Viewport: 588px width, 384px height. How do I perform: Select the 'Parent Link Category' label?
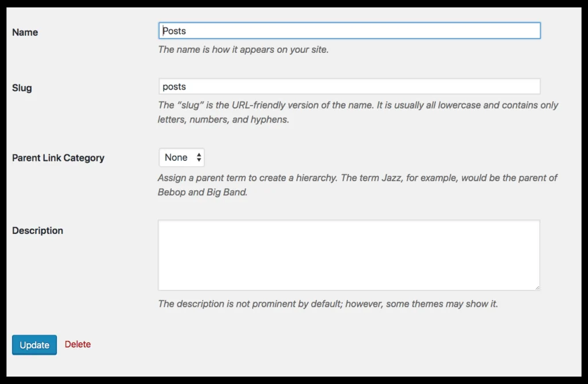[58, 158]
